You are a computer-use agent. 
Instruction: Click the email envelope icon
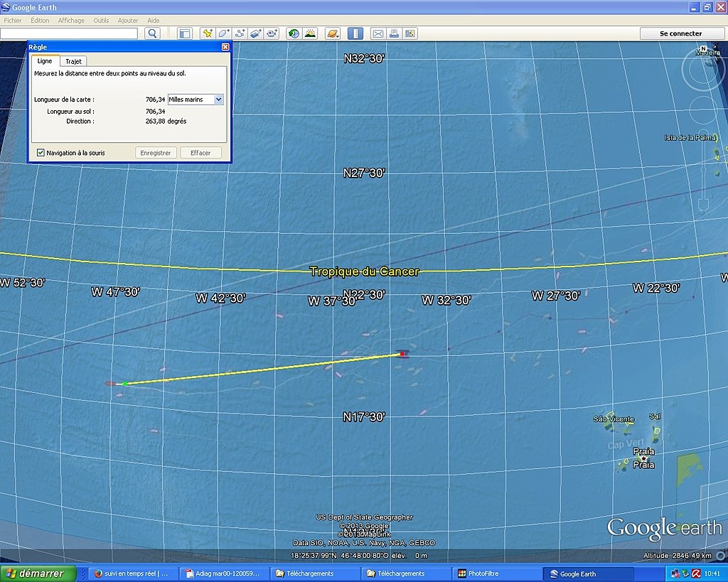coord(378,33)
